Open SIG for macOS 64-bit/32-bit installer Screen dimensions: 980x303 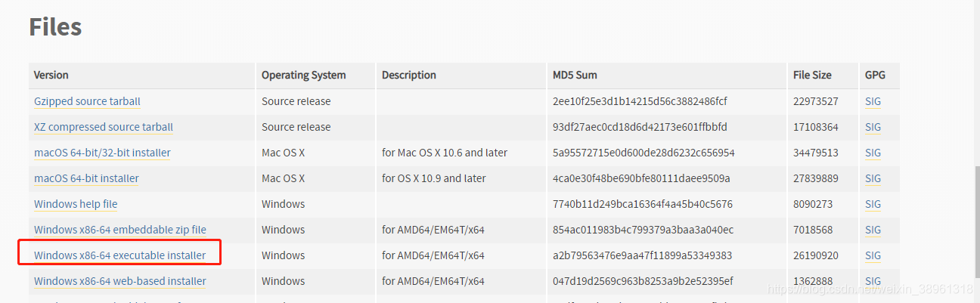873,153
